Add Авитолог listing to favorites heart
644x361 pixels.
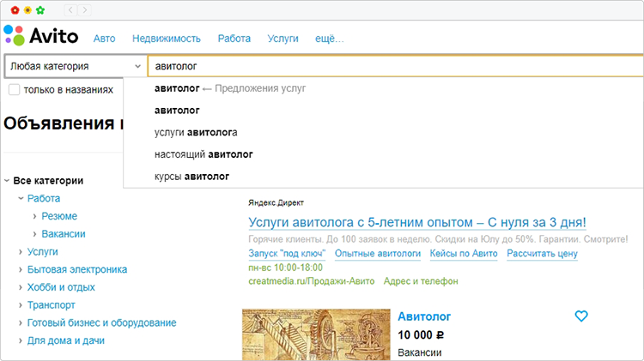pos(581,316)
